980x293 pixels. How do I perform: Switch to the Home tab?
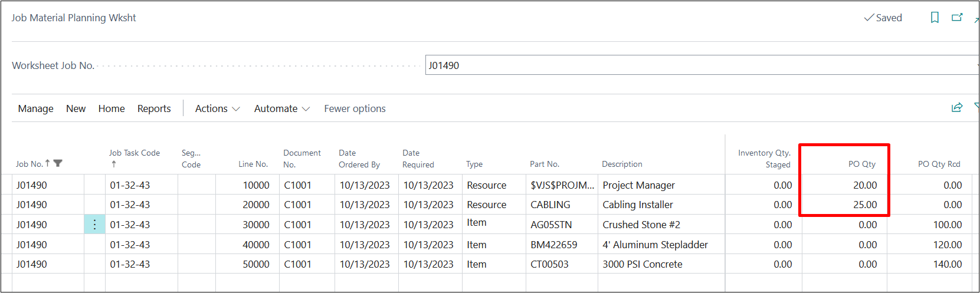click(112, 108)
